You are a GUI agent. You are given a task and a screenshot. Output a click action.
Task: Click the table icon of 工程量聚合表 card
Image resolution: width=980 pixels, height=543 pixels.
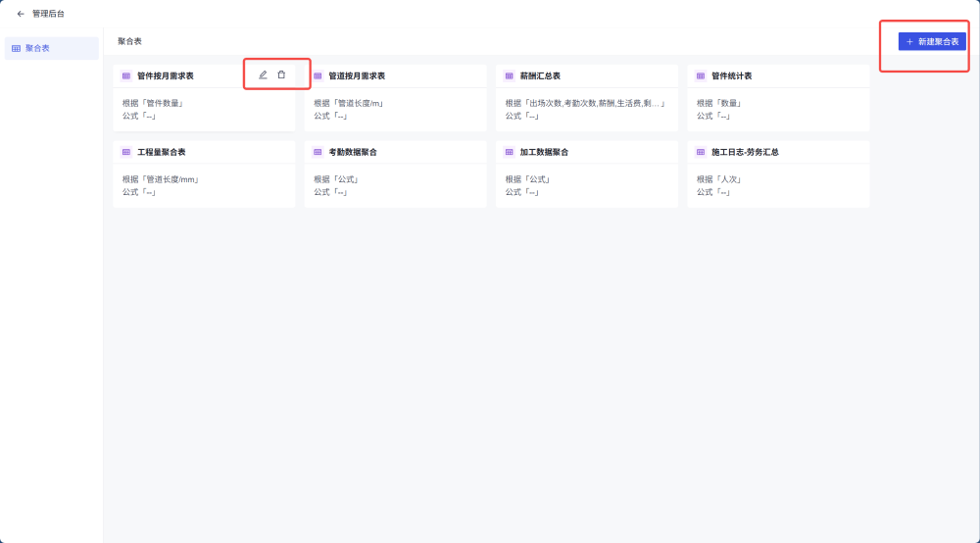point(126,153)
